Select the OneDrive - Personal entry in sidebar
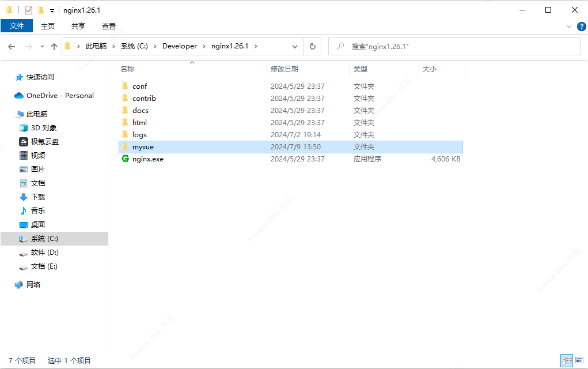Viewport: 588px width, 369px height. 59,96
